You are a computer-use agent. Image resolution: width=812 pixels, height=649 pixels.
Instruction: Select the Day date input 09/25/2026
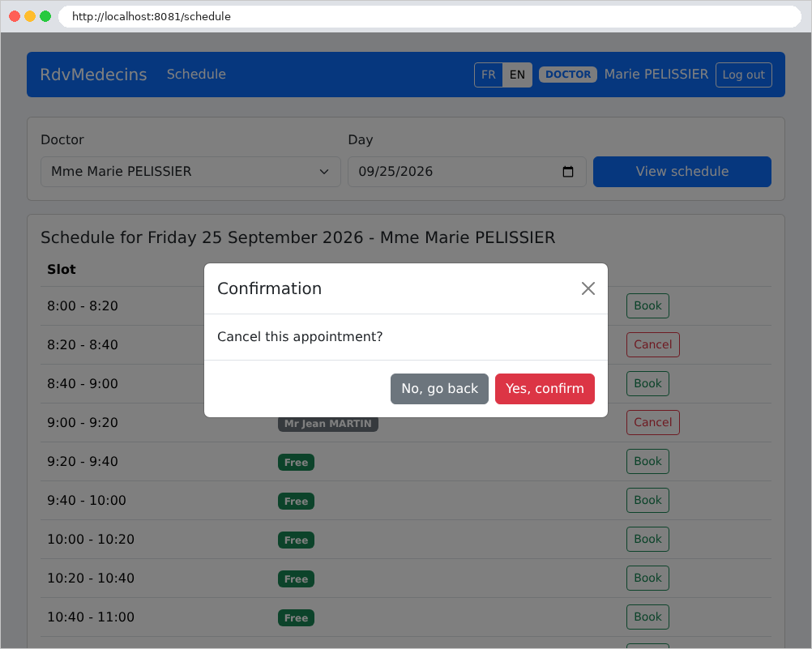pyautogui.click(x=467, y=172)
